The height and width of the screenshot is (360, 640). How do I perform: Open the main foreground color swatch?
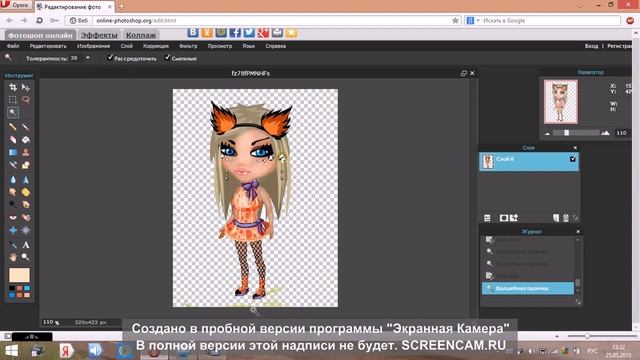tap(19, 275)
